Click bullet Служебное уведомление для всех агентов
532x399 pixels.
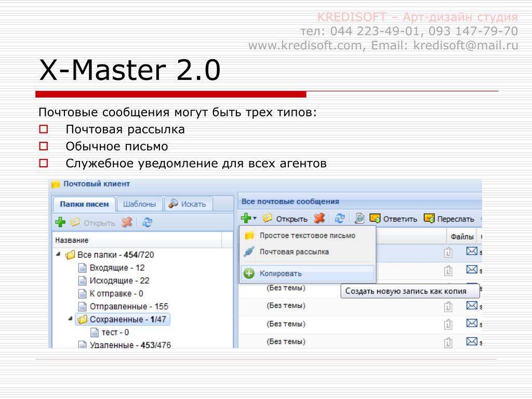coord(196,163)
